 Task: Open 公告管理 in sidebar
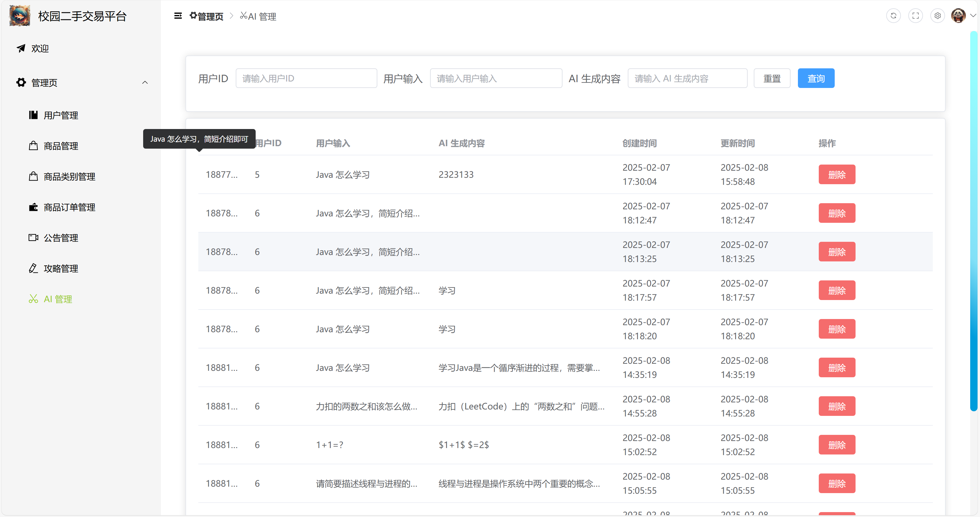(60, 238)
